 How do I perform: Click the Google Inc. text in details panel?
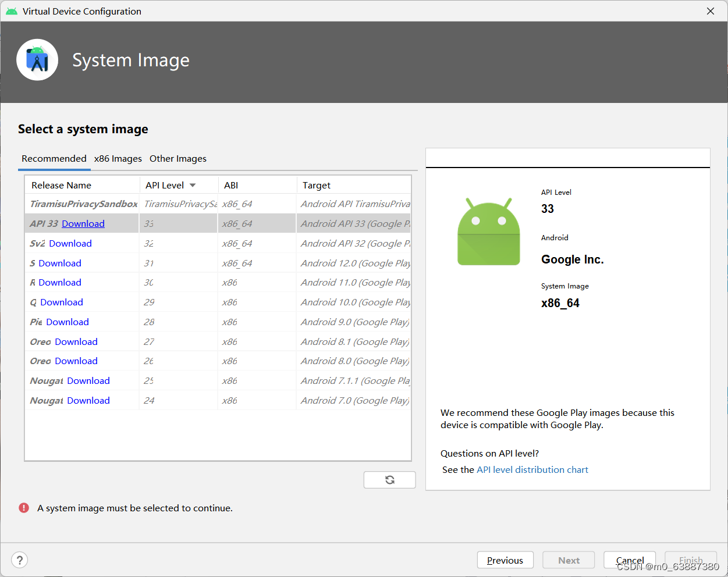tap(573, 260)
